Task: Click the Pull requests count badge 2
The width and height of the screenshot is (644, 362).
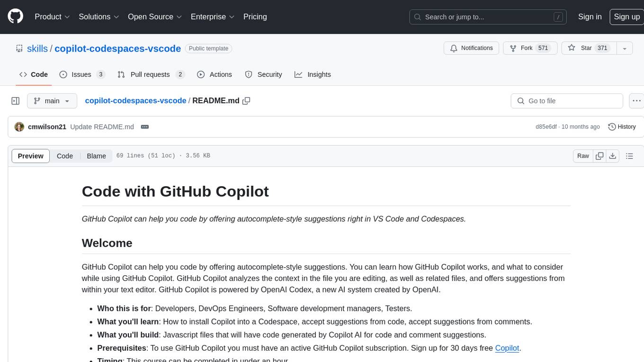Action: point(180,74)
